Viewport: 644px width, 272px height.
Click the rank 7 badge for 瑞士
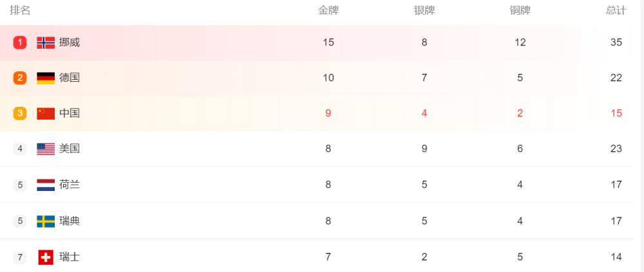click(20, 257)
